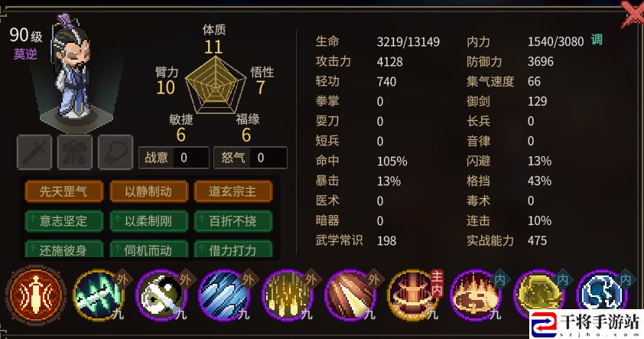Close the character panel with red X
The width and height of the screenshot is (644, 339).
[x=632, y=15]
